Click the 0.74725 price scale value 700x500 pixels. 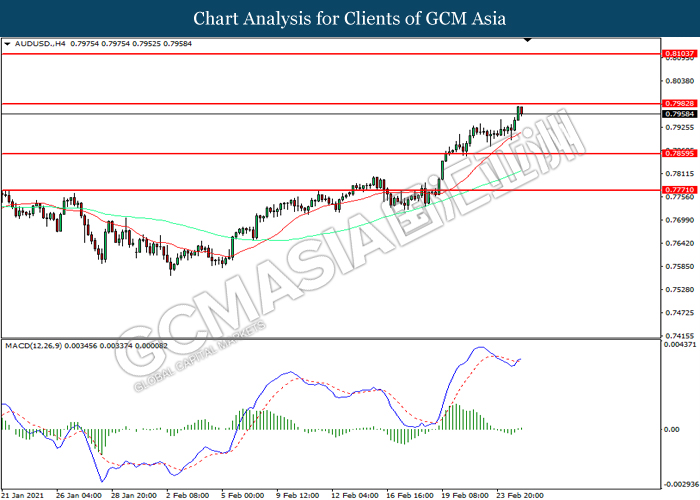pyautogui.click(x=679, y=313)
